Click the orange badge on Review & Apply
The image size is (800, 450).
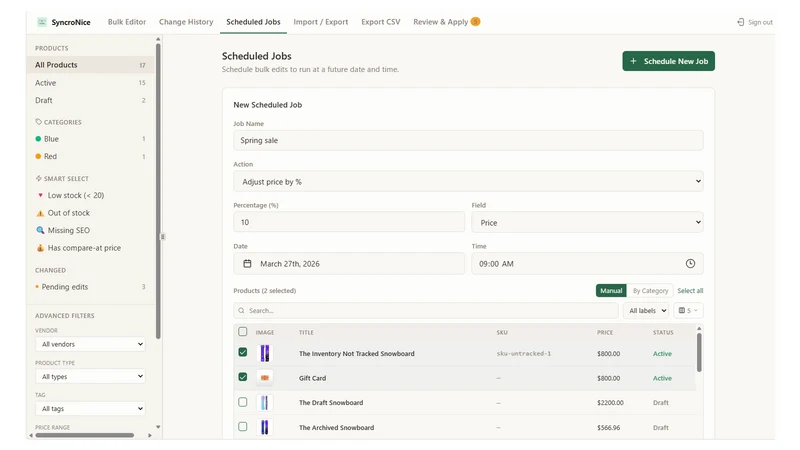pyautogui.click(x=475, y=21)
